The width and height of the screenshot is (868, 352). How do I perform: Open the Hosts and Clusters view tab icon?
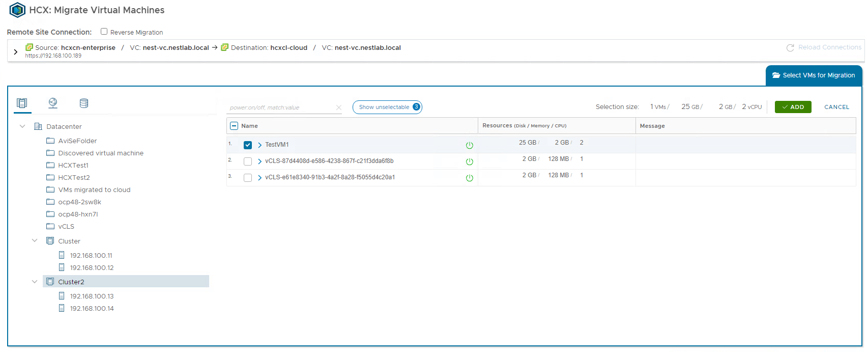coord(22,103)
